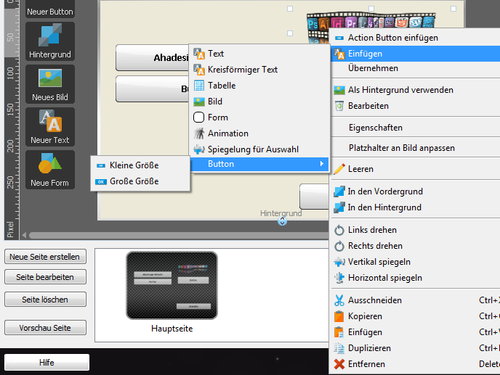Select Als Hintergrund verwenden
500x375 pixels.
[415, 90]
